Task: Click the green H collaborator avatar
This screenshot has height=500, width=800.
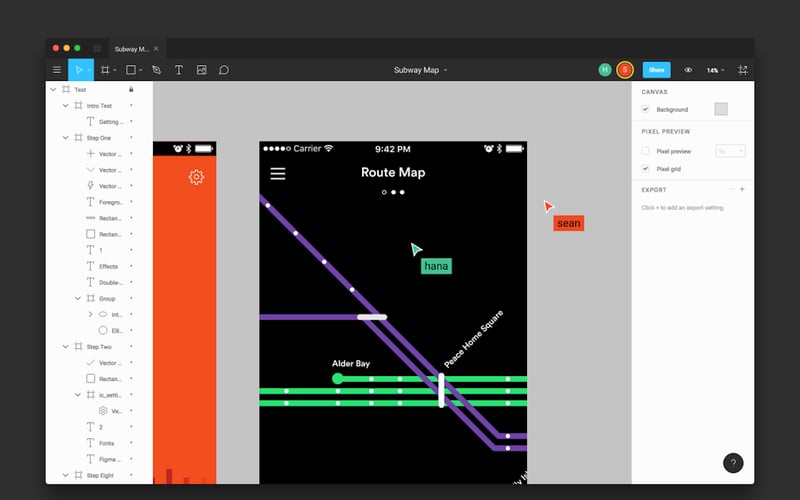Action: tap(605, 70)
